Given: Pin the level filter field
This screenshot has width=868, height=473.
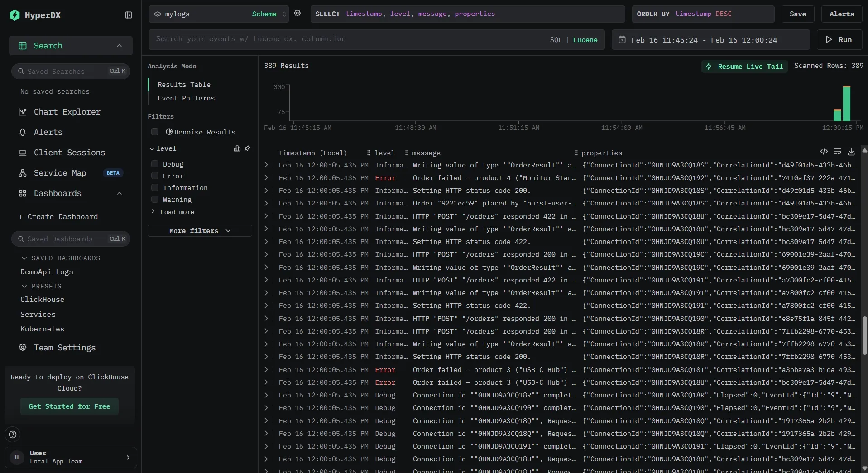Looking at the screenshot, I should click(247, 148).
